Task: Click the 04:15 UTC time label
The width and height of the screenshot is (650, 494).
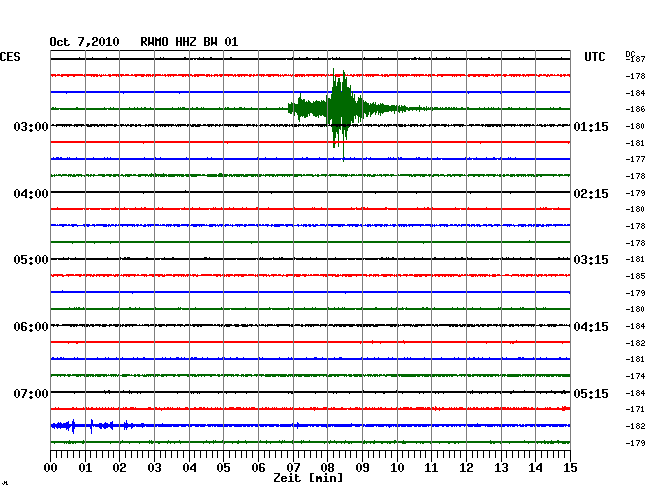Action: pyautogui.click(x=591, y=327)
